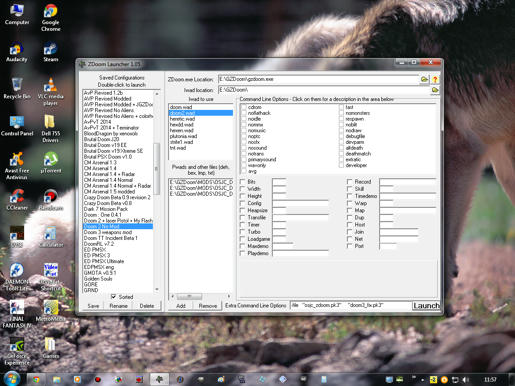Select 'Dark 7 Mission Pack' configuration
Image resolution: width=515 pixels, height=386 pixels.
pyautogui.click(x=118, y=209)
